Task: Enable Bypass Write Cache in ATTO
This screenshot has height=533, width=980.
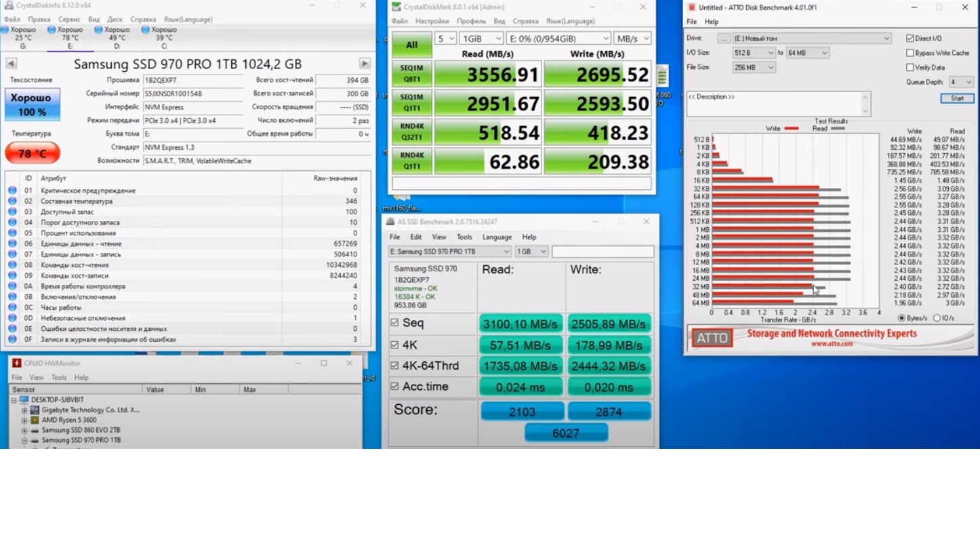Action: point(910,53)
